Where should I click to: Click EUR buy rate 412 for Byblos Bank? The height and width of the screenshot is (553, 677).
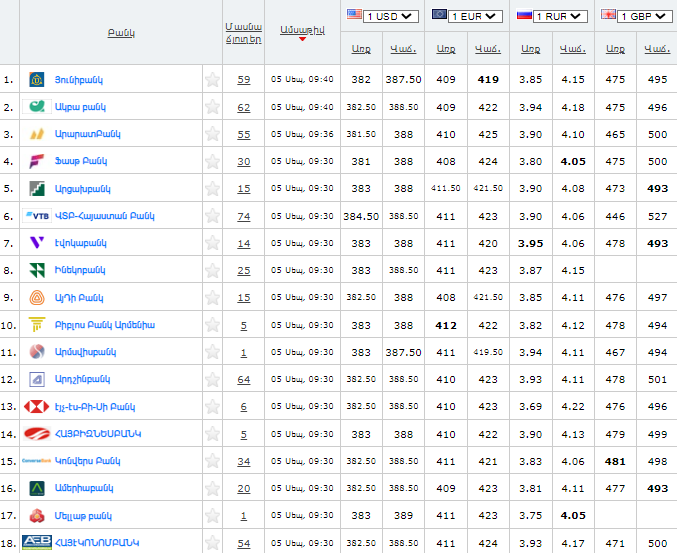pos(446,325)
